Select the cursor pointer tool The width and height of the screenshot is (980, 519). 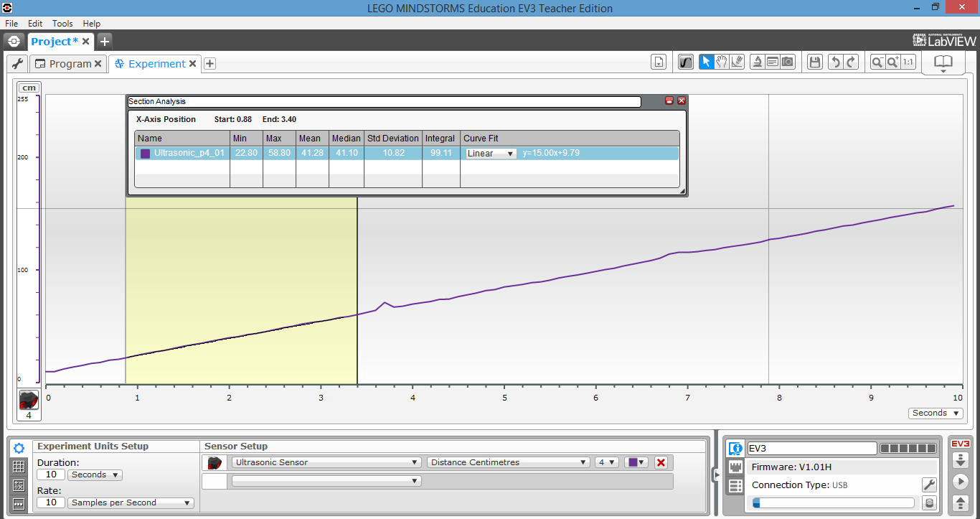(706, 62)
